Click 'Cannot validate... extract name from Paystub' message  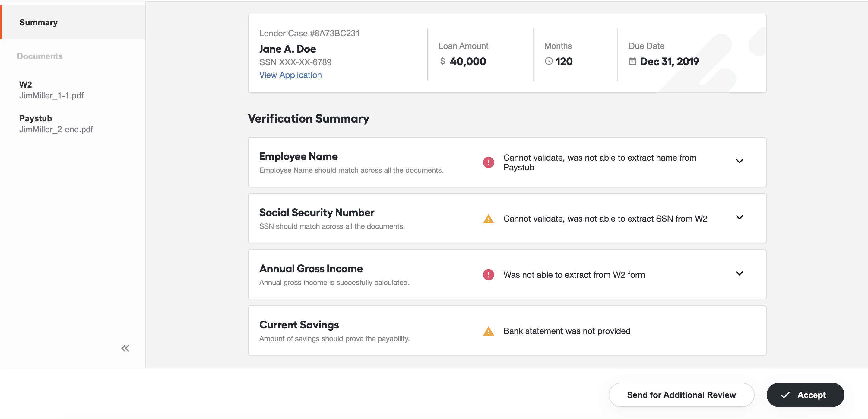pyautogui.click(x=600, y=162)
